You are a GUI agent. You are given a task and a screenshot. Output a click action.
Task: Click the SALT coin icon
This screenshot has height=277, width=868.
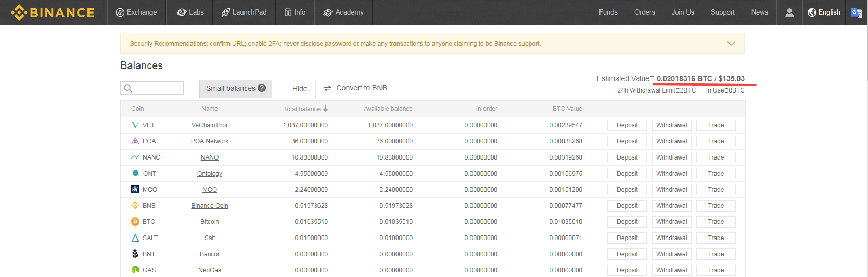(135, 238)
